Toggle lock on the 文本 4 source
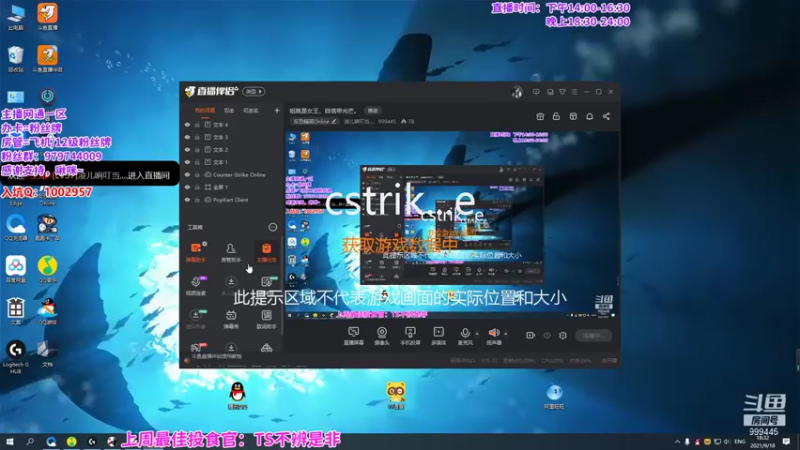The image size is (800, 450). (x=197, y=124)
